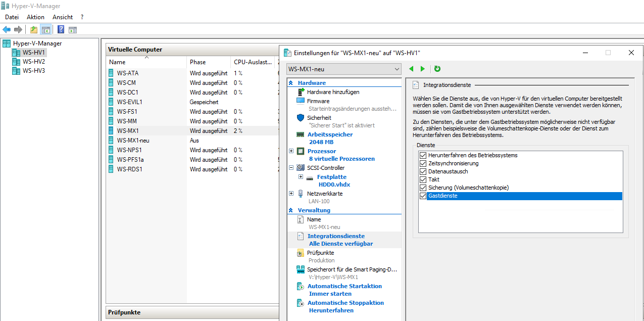This screenshot has height=321, width=644.
Task: Collapse the Hardware section header
Action: (x=291, y=83)
